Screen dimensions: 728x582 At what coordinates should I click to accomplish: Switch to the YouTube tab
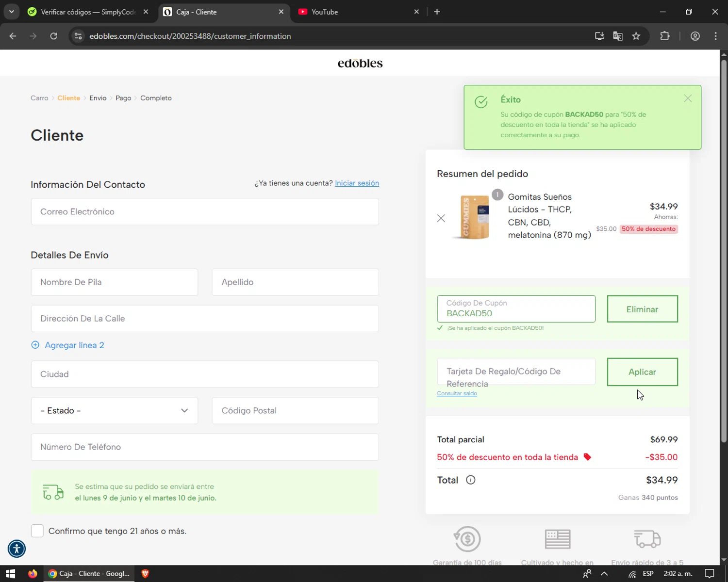pos(359,12)
